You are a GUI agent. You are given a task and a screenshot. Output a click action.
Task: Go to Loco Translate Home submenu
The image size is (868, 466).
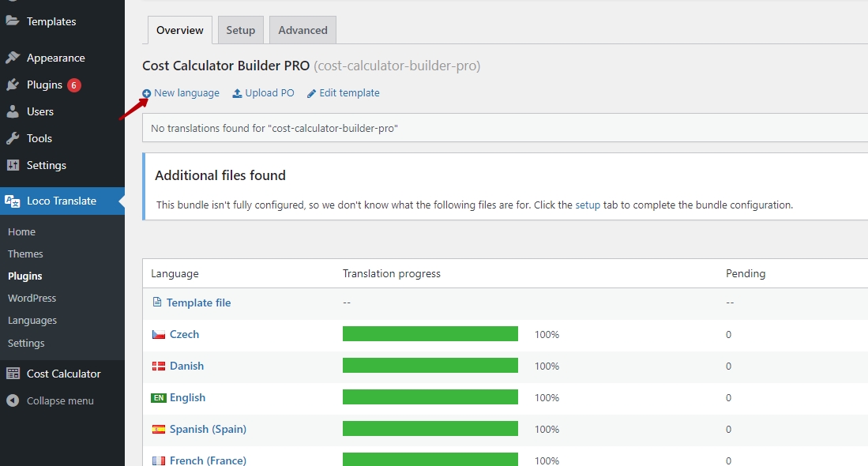(x=21, y=232)
